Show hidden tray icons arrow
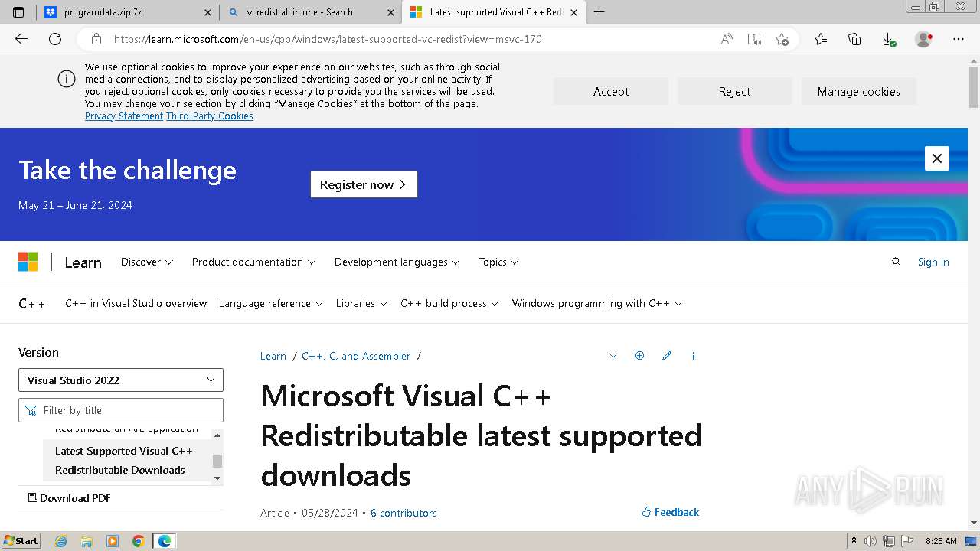The image size is (980, 551). point(854,541)
